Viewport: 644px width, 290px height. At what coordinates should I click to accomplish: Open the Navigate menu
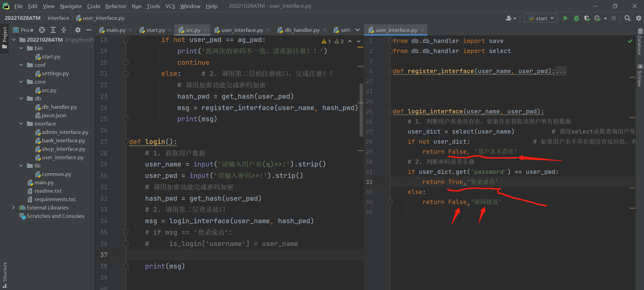[x=71, y=6]
